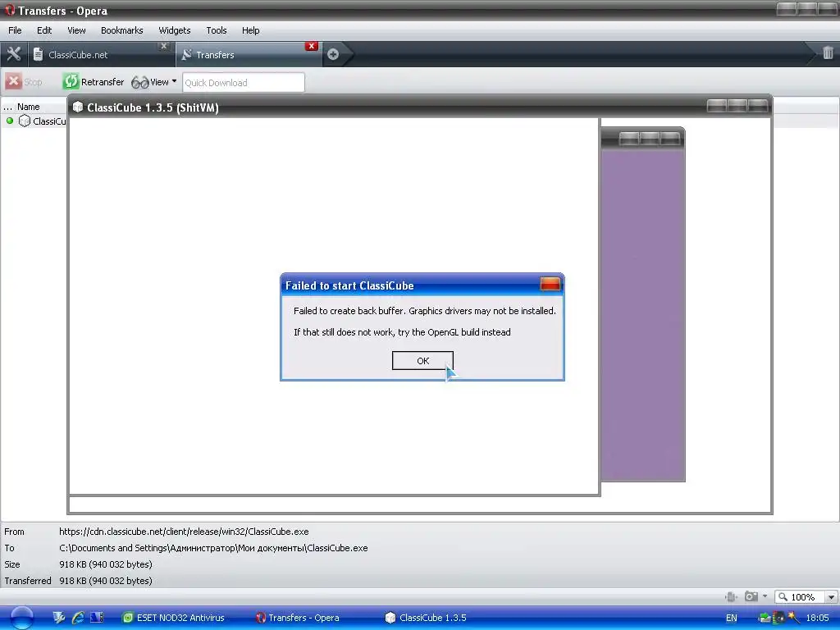Open the Bookmarks menu

click(x=122, y=30)
